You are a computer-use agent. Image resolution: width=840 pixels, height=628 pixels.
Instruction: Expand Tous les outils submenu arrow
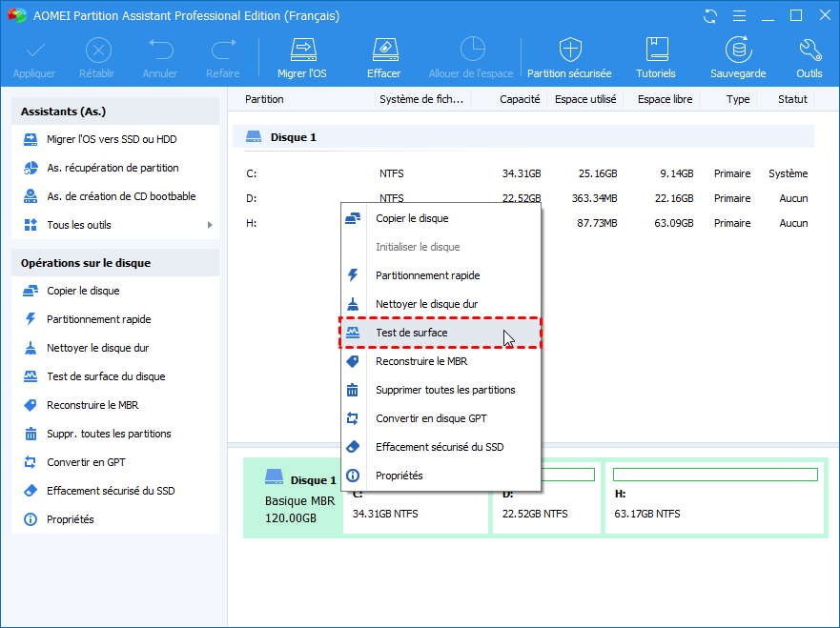click(209, 225)
